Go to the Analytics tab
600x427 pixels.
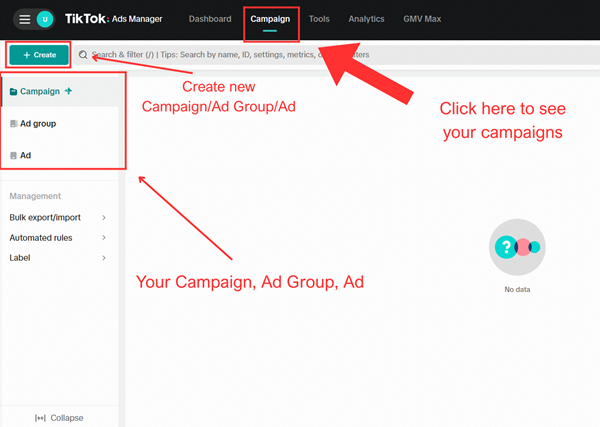point(366,19)
